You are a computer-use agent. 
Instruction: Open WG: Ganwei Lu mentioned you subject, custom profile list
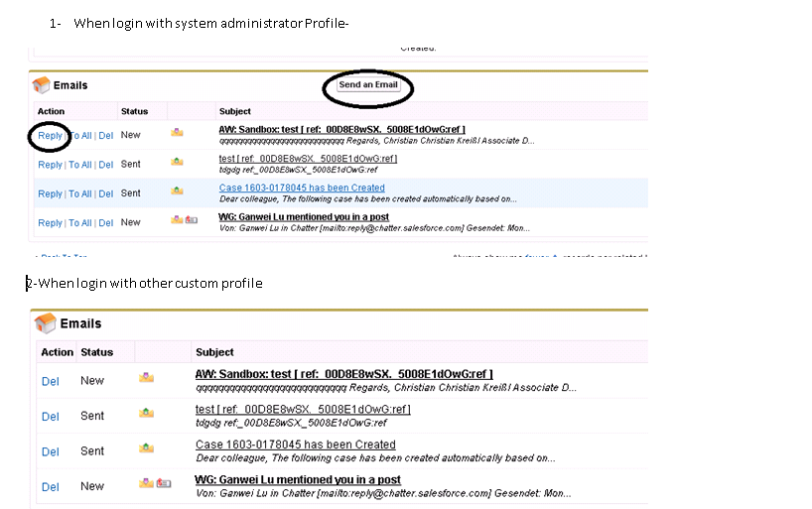pos(298,479)
